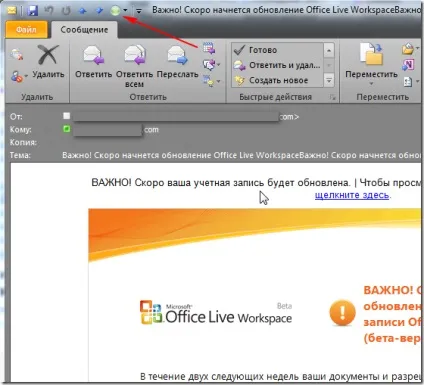Click the reply with meeting calendar icon
This screenshot has height=385, width=424.
[x=209, y=49]
